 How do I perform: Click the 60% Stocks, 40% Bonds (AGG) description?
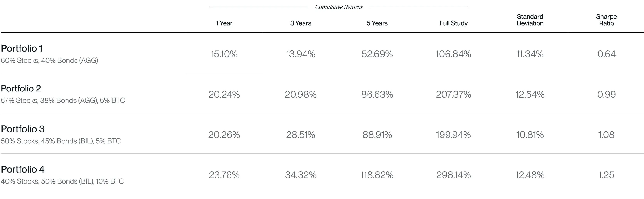[49, 60]
